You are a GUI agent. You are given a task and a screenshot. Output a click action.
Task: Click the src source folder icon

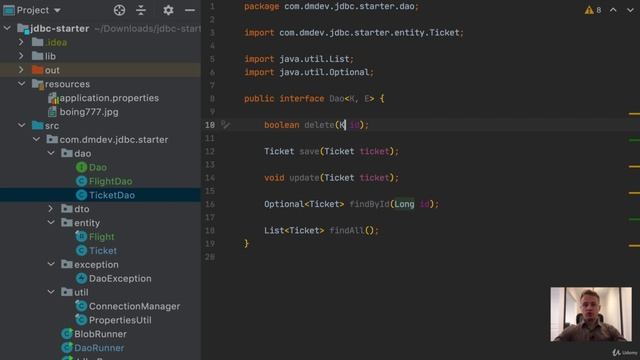click(x=38, y=125)
